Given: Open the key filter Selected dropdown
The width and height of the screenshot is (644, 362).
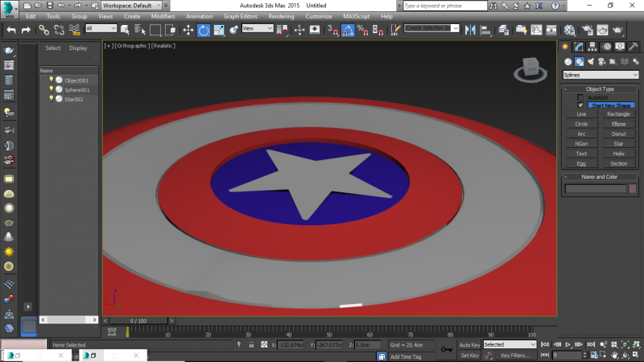Looking at the screenshot, I should point(510,344).
